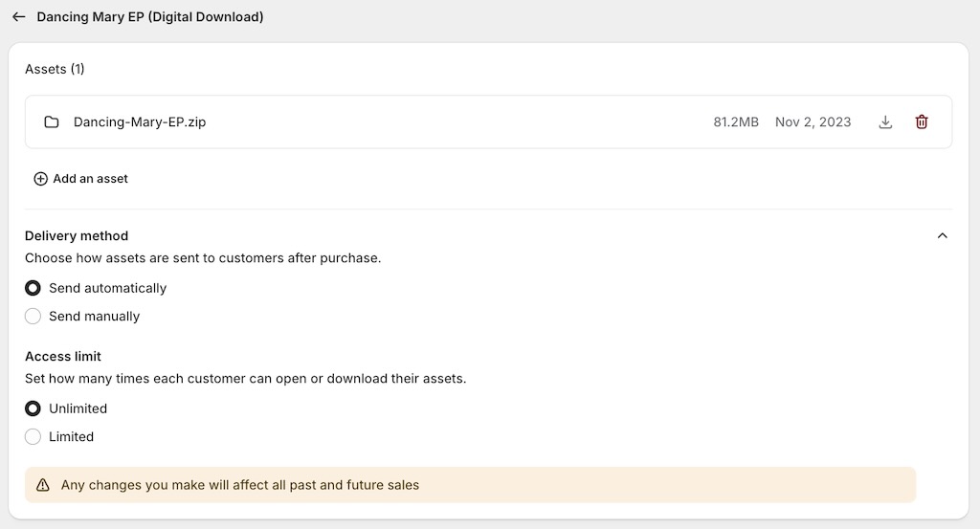Collapse the Delivery method section chevron
This screenshot has height=529, width=980.
click(942, 235)
